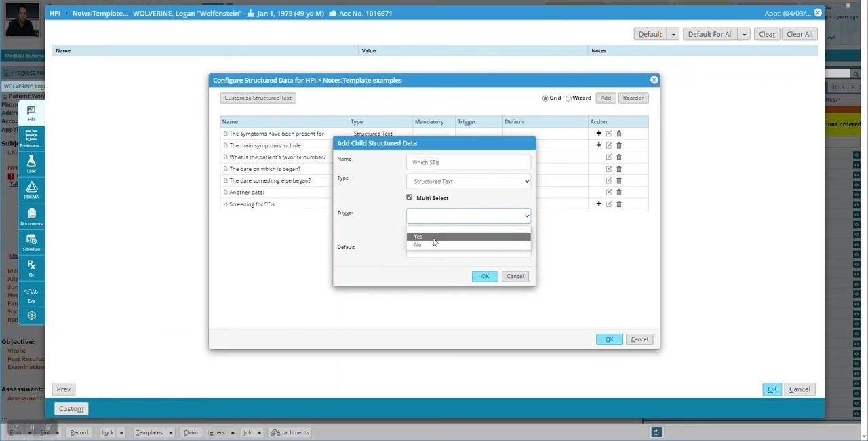868x441 pixels.
Task: Click the OK button beside bottom-right Cancel
Action: click(772, 389)
